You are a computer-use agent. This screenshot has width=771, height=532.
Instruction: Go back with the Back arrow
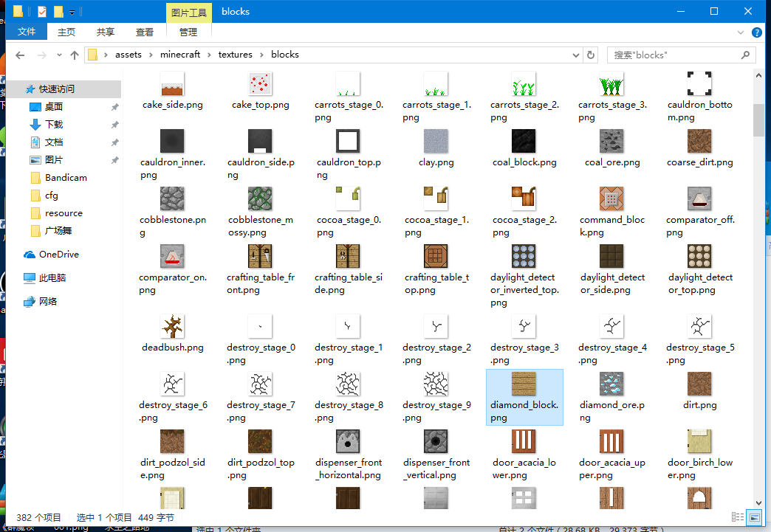tap(20, 55)
